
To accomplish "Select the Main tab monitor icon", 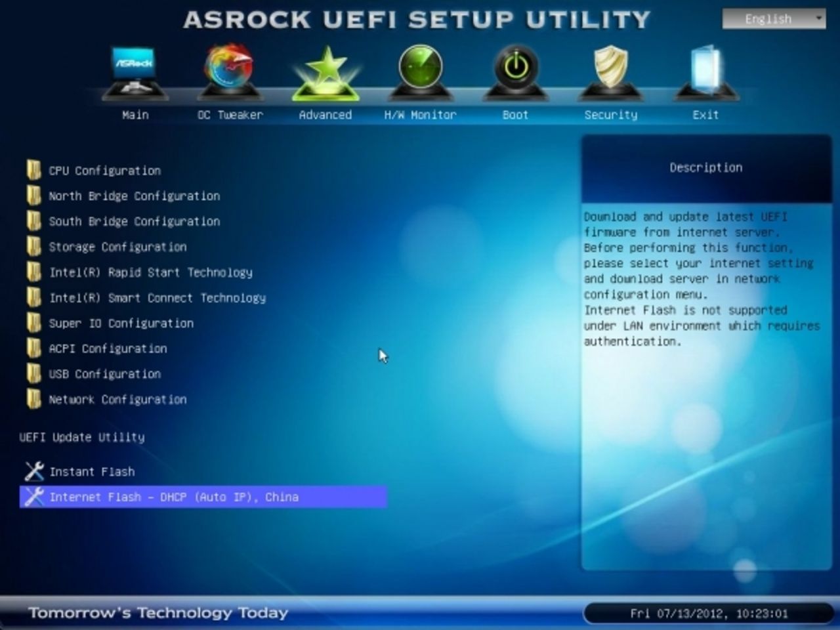I will pos(135,69).
